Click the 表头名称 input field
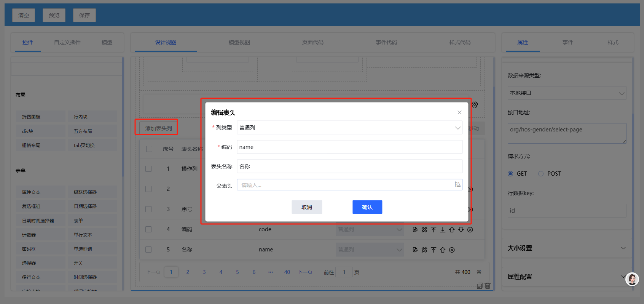This screenshot has height=304, width=644. coord(349,166)
